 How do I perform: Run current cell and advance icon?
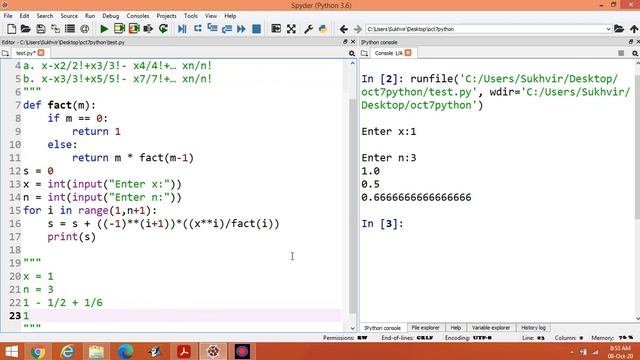tap(134, 29)
